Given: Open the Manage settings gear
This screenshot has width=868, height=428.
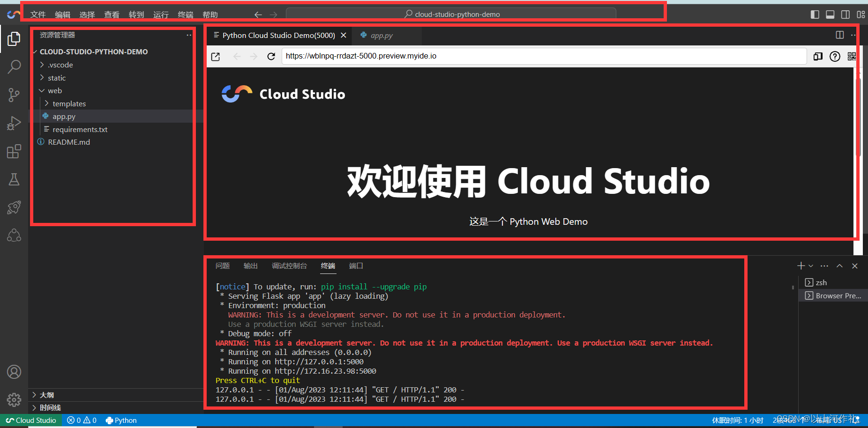Looking at the screenshot, I should [14, 399].
